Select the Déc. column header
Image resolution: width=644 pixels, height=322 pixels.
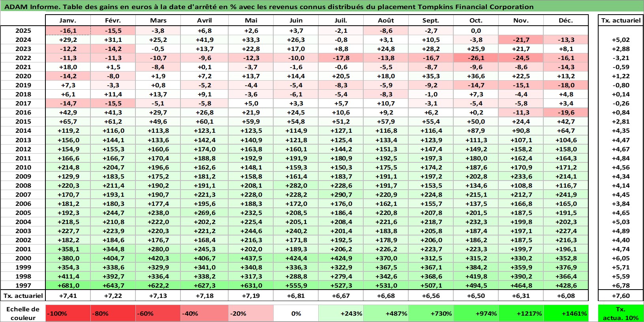coord(566,21)
